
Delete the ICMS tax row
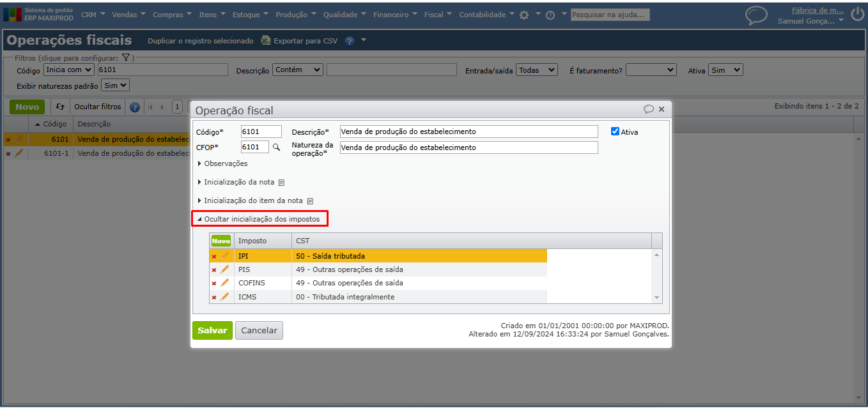tap(214, 298)
